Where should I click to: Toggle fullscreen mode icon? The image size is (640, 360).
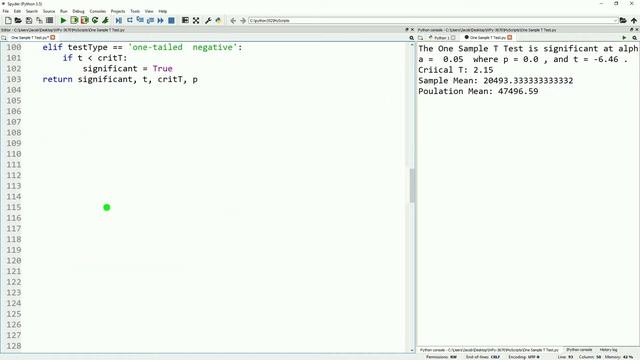(x=196, y=20)
